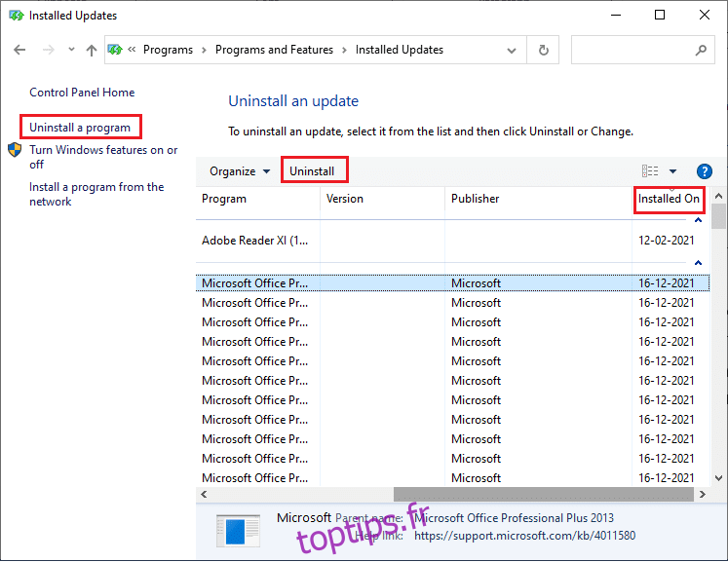
Task: Click the Up one level arrow
Action: (x=92, y=50)
